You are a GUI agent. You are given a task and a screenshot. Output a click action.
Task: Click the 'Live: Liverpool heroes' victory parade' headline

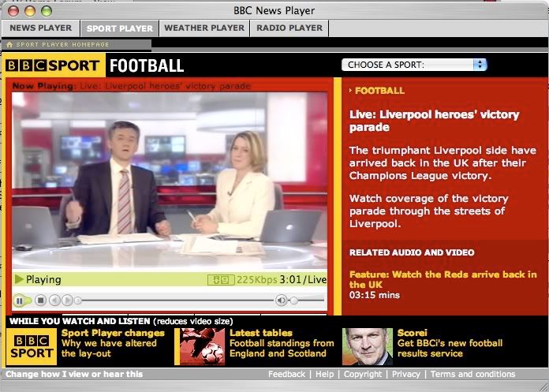tap(434, 121)
